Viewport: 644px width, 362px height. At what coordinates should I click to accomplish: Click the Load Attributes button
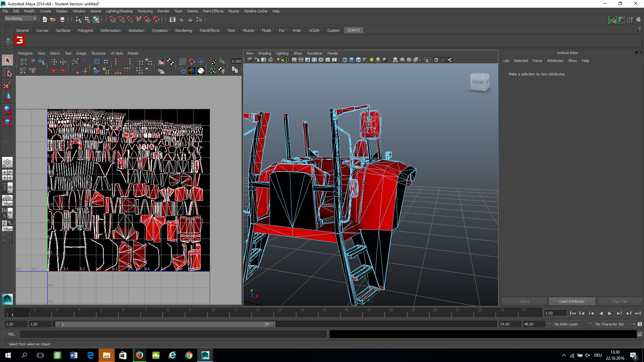pos(572,301)
